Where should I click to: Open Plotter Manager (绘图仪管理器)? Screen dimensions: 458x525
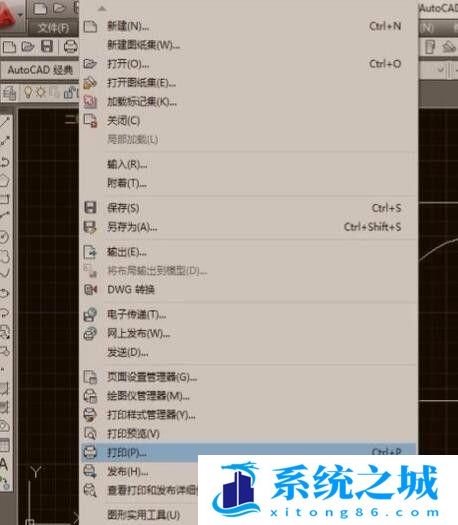pyautogui.click(x=248, y=396)
